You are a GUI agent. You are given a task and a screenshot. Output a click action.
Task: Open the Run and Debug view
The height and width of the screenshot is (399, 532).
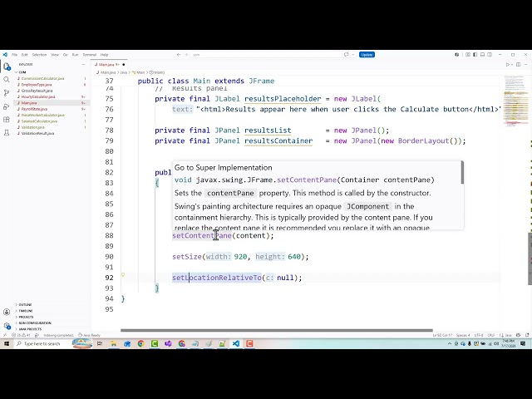7,106
